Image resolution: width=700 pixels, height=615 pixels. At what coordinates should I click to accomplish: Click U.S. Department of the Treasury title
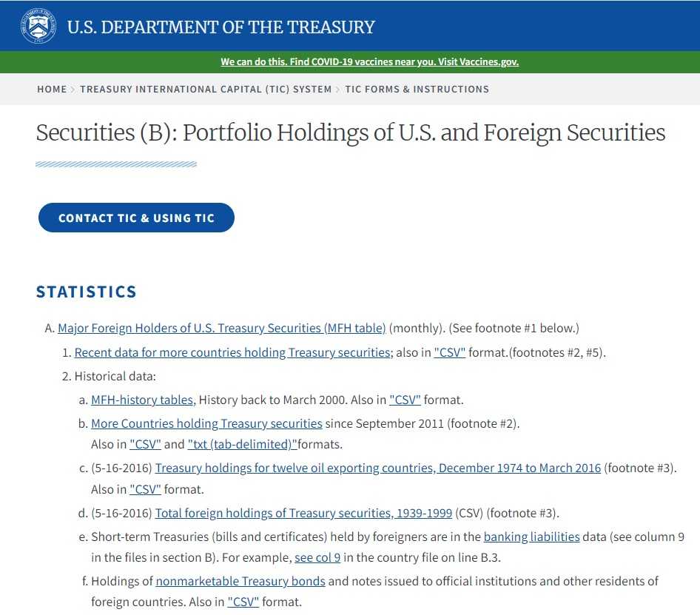click(x=221, y=27)
